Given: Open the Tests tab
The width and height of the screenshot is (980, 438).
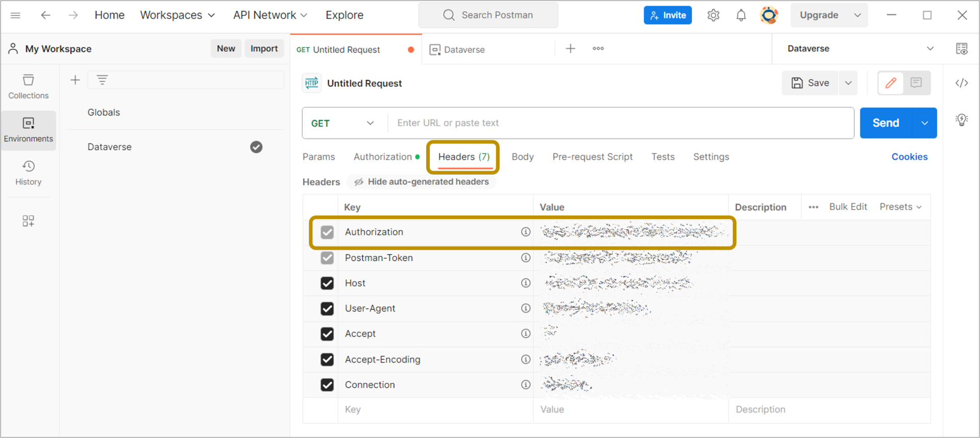Looking at the screenshot, I should [x=663, y=157].
